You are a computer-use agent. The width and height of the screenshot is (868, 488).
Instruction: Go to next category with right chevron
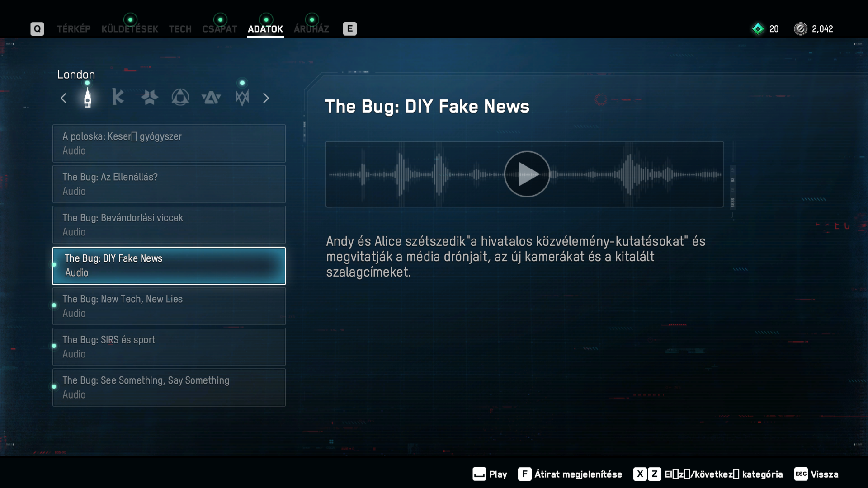pyautogui.click(x=266, y=98)
